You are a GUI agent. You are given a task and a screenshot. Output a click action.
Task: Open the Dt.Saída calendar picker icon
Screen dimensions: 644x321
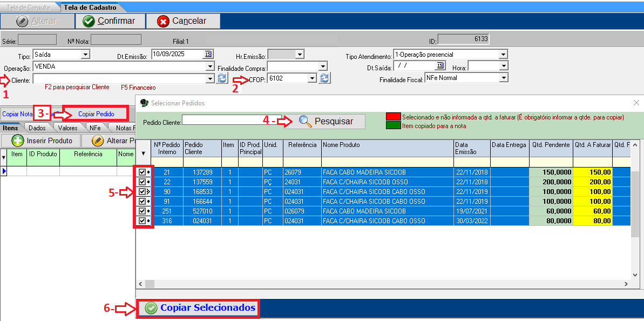(x=440, y=66)
